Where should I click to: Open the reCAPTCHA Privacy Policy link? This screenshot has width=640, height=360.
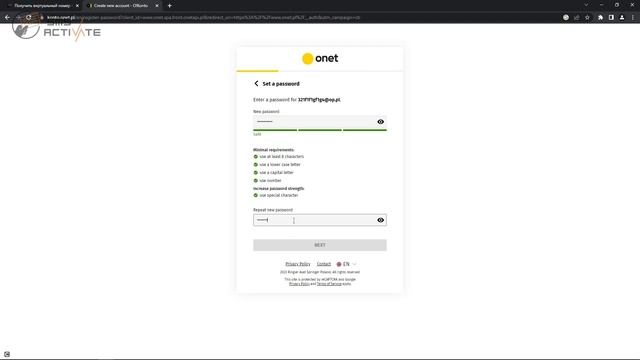click(x=299, y=284)
